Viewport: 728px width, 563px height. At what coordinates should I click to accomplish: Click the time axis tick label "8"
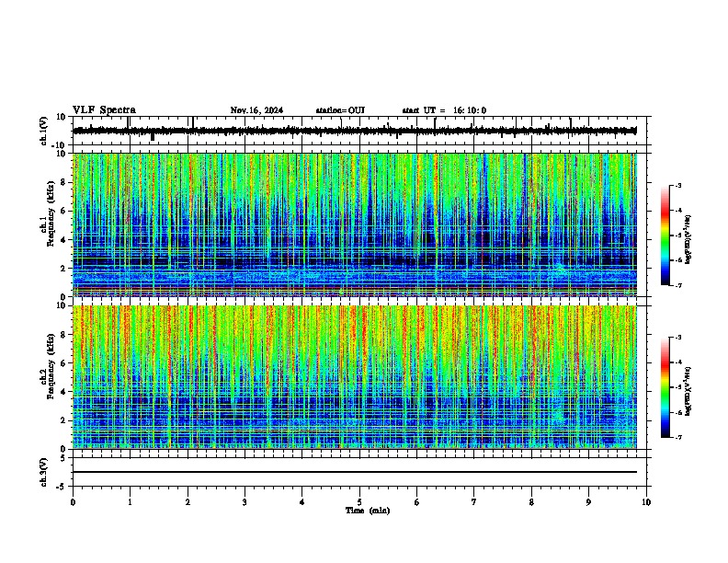(x=531, y=502)
